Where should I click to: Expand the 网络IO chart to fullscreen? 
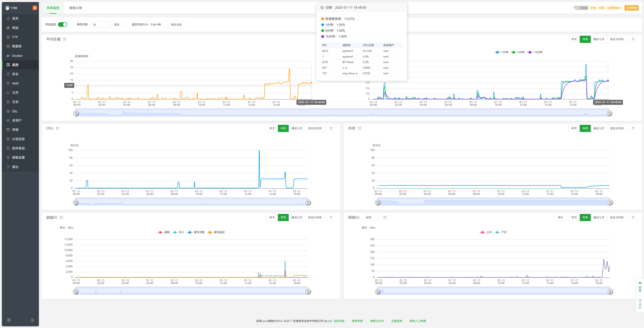coord(385,217)
